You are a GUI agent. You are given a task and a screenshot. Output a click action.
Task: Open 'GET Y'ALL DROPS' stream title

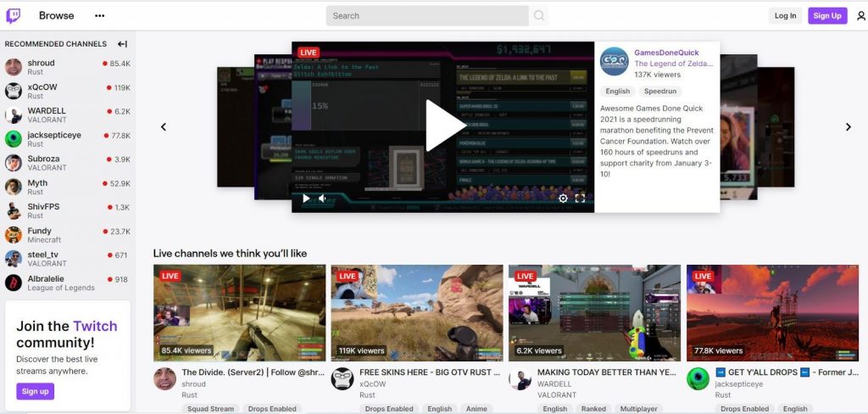click(x=787, y=372)
